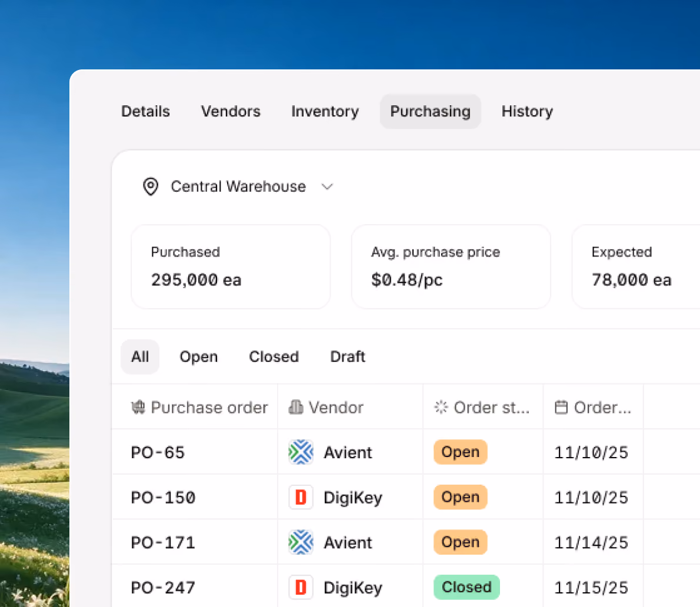Viewport: 700px width, 607px height.
Task: Go to the History tab
Action: (527, 111)
